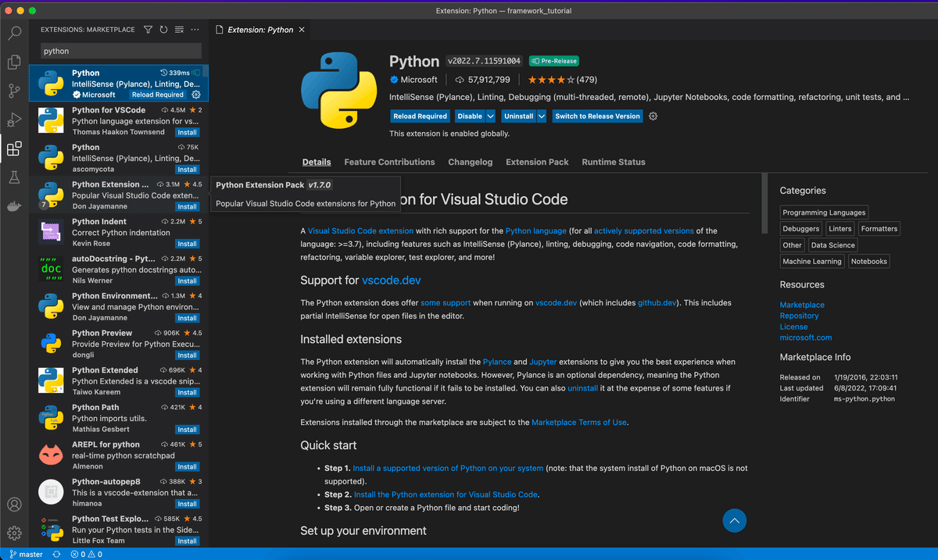
Task: Open the settings gear beside Switch to Release Version
Action: [653, 116]
